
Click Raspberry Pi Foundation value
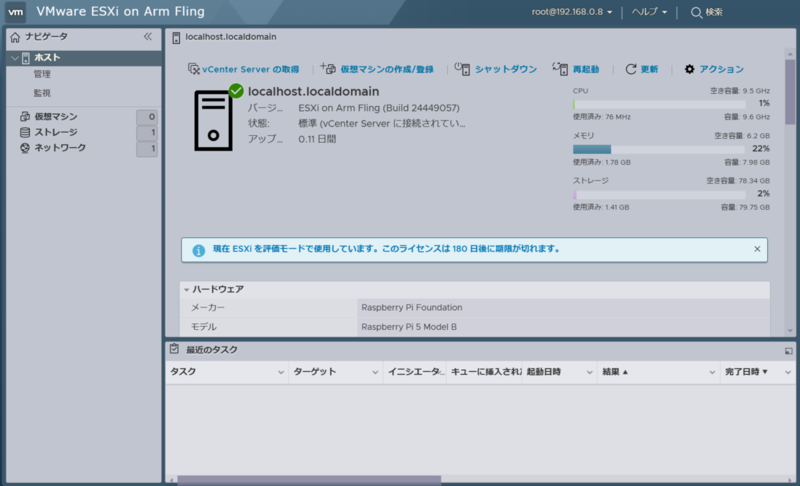pyautogui.click(x=412, y=308)
